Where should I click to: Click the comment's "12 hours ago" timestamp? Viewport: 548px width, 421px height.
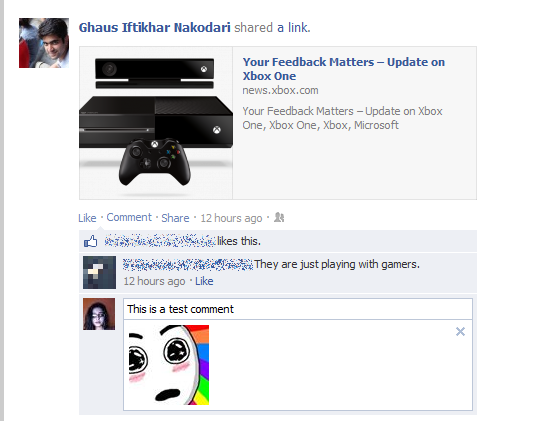[154, 281]
